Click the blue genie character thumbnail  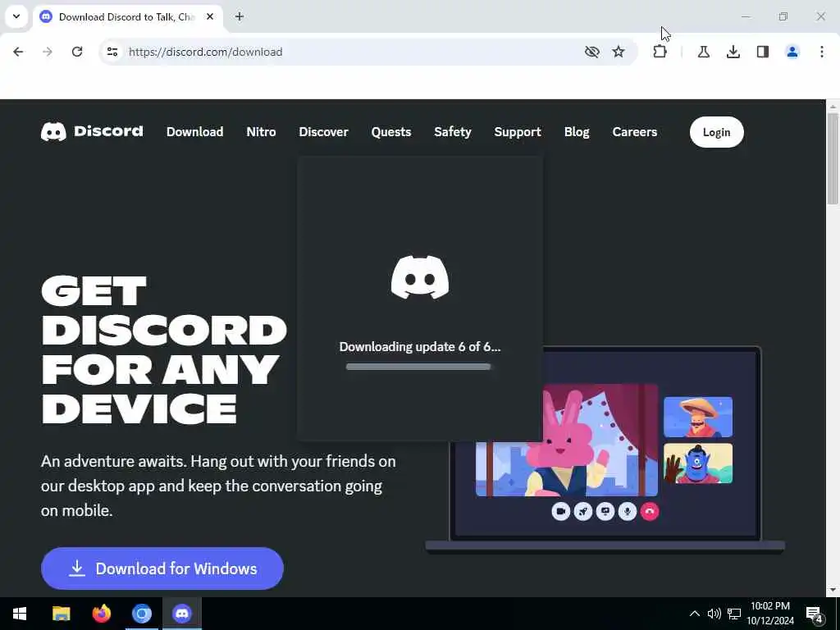point(698,463)
